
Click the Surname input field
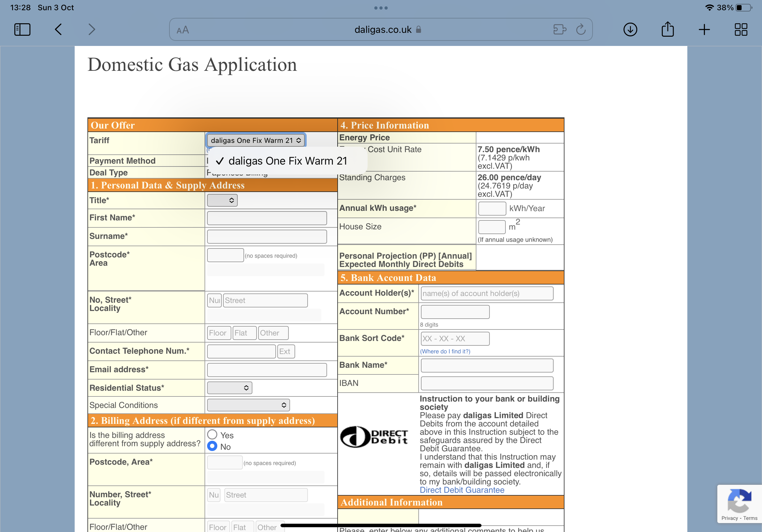pos(267,236)
